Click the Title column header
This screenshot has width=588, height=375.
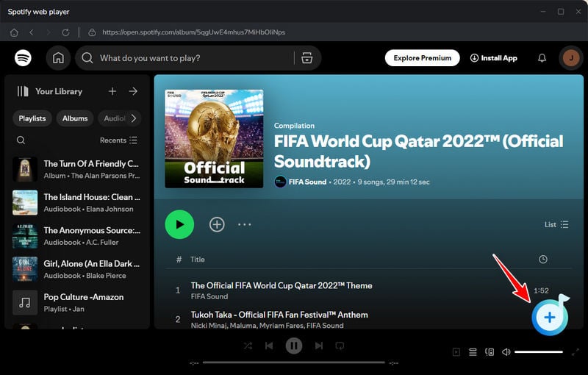coord(198,259)
